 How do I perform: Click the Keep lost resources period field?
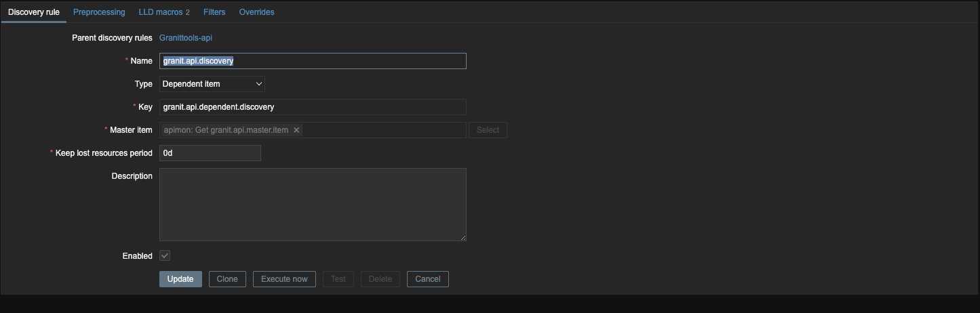pyautogui.click(x=210, y=153)
